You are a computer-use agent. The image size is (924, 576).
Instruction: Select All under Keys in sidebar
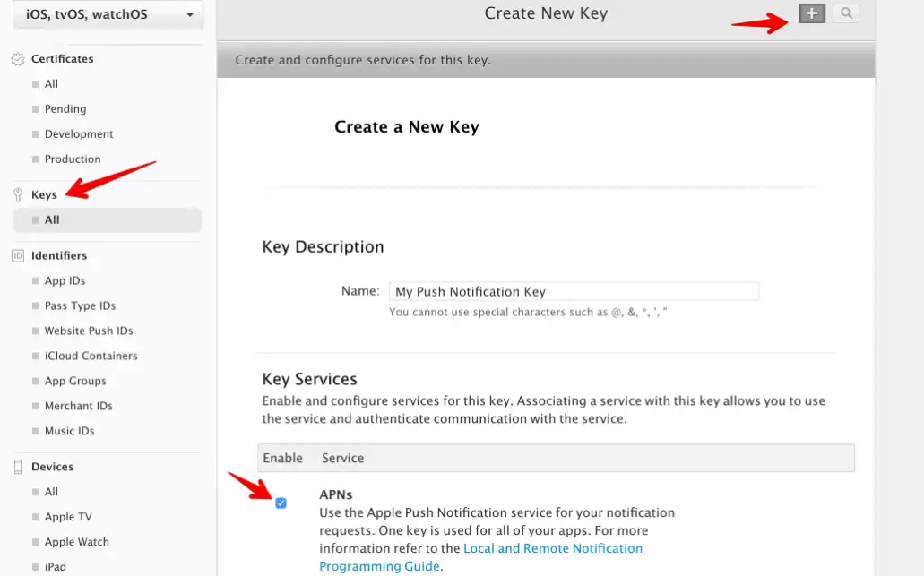click(x=52, y=220)
